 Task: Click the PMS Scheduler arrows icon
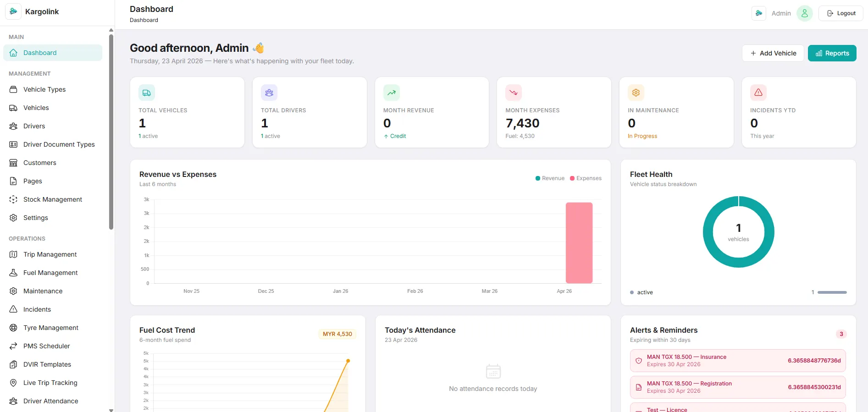pyautogui.click(x=13, y=346)
